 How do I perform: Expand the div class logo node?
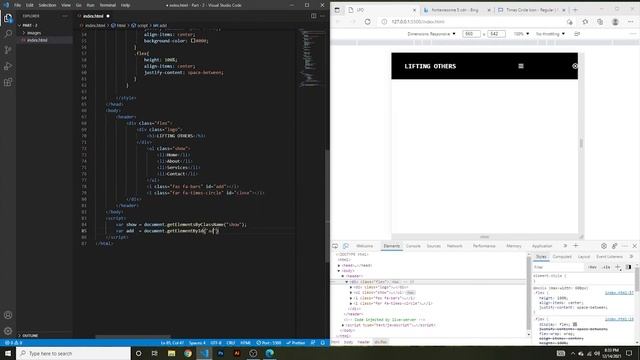point(351,287)
